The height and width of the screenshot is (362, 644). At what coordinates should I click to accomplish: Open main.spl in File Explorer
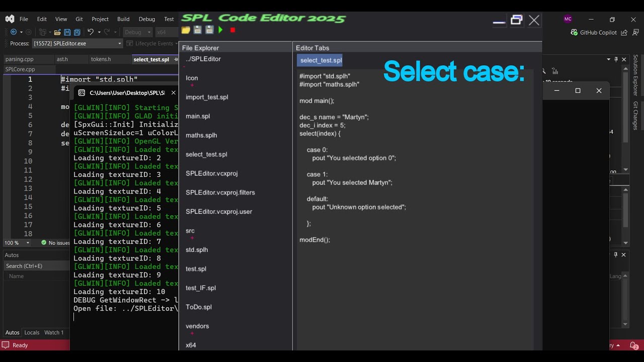pyautogui.click(x=198, y=116)
